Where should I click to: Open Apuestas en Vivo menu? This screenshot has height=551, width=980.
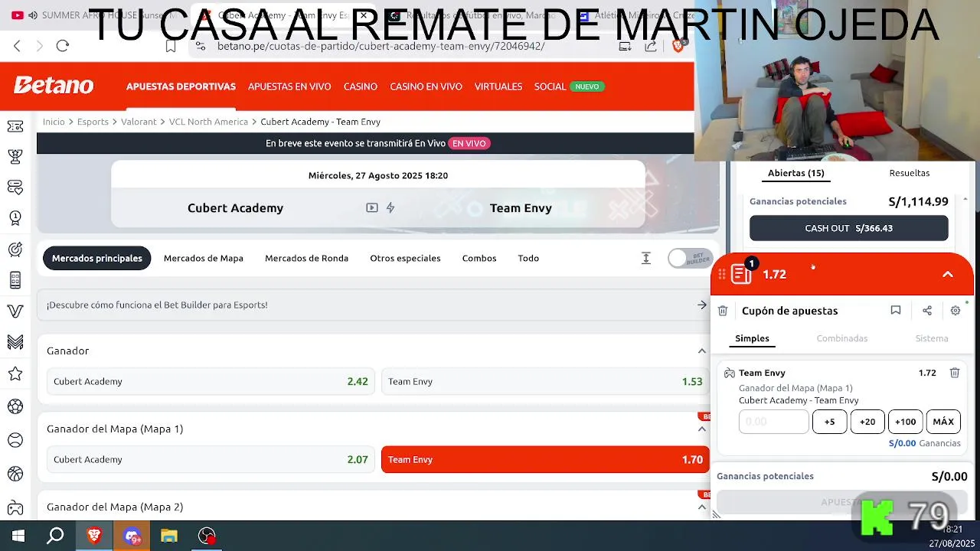pos(289,86)
